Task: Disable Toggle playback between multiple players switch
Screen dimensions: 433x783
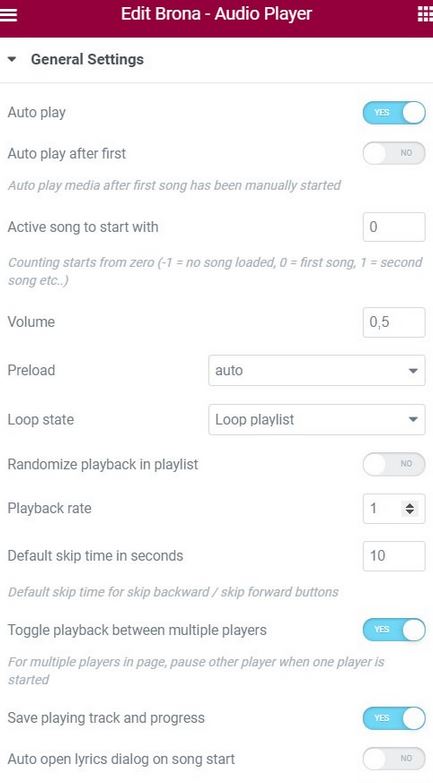Action: (394, 630)
